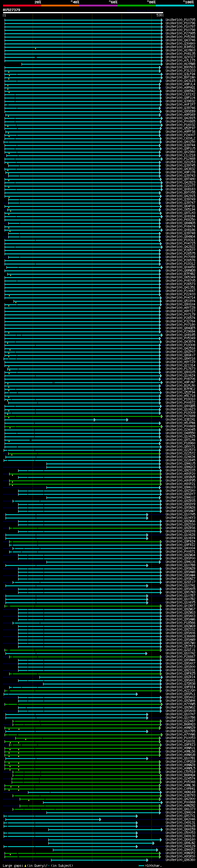197x868 pixels.
Task: Select hit label UniRef100_P16032
Action: pos(180,125)
